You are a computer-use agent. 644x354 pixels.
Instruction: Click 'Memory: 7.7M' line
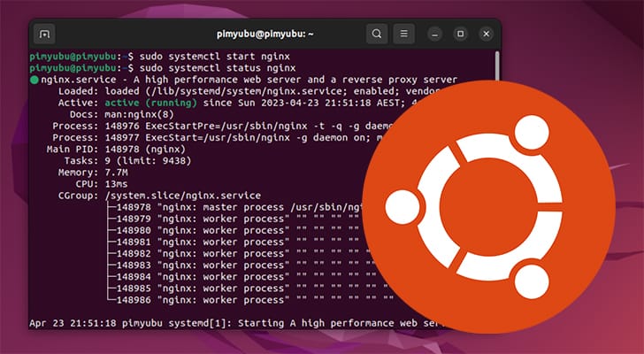click(93, 173)
